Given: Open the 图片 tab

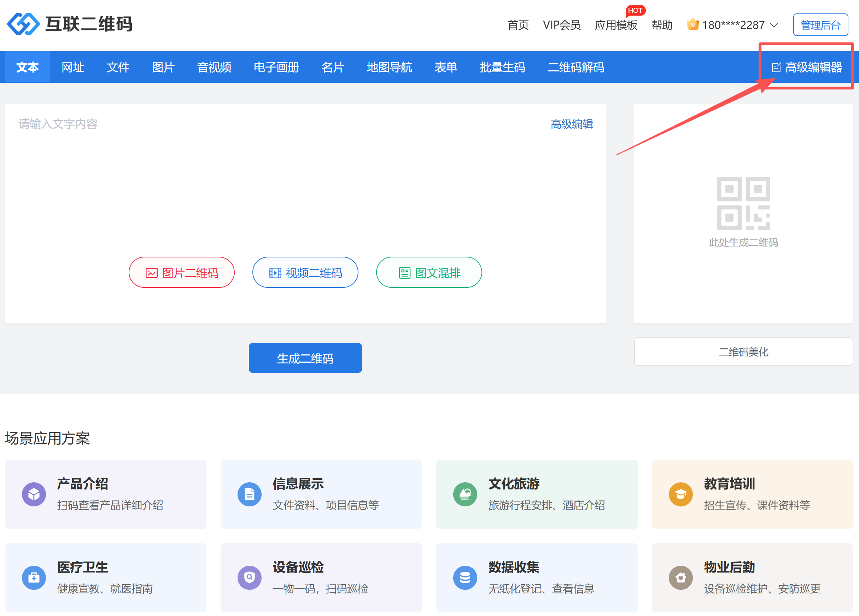Looking at the screenshot, I should pyautogui.click(x=163, y=67).
